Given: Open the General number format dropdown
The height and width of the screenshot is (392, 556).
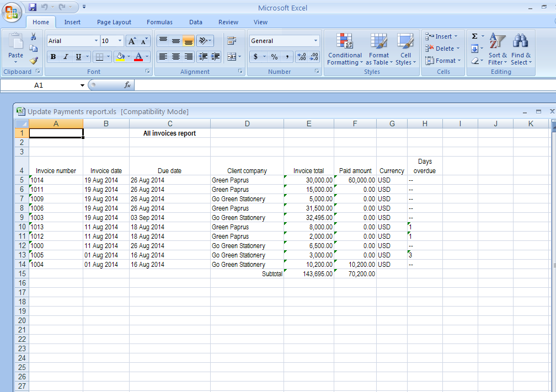Looking at the screenshot, I should coord(316,41).
